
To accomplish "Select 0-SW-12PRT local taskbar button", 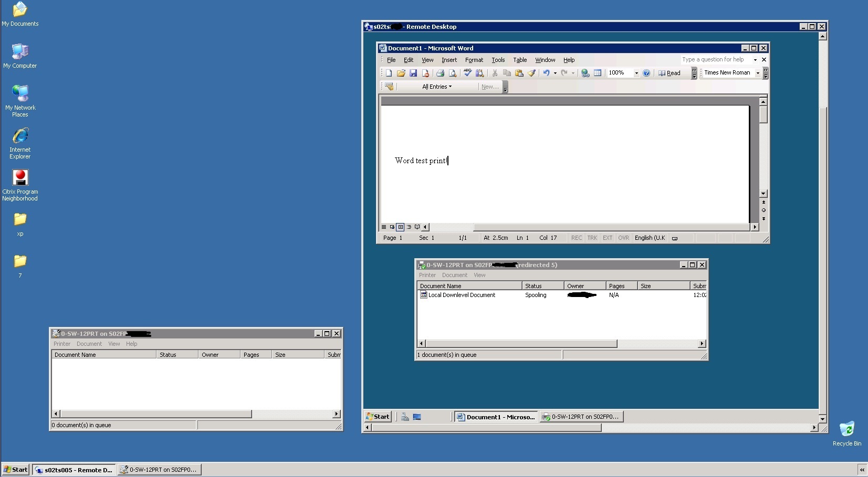I will tap(159, 470).
